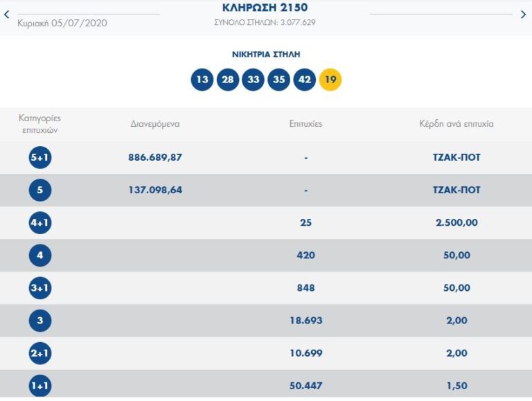532x401 pixels.
Task: Go to the previous draw using left arrow
Action: tap(7, 15)
